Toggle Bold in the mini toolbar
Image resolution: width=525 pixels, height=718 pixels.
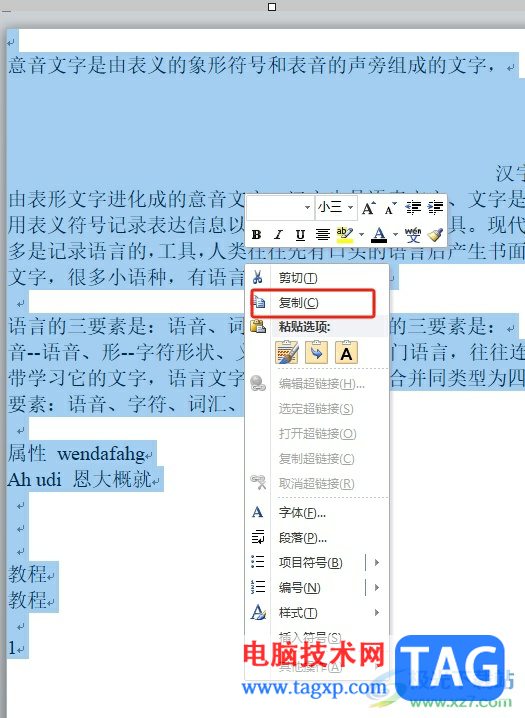[257, 235]
